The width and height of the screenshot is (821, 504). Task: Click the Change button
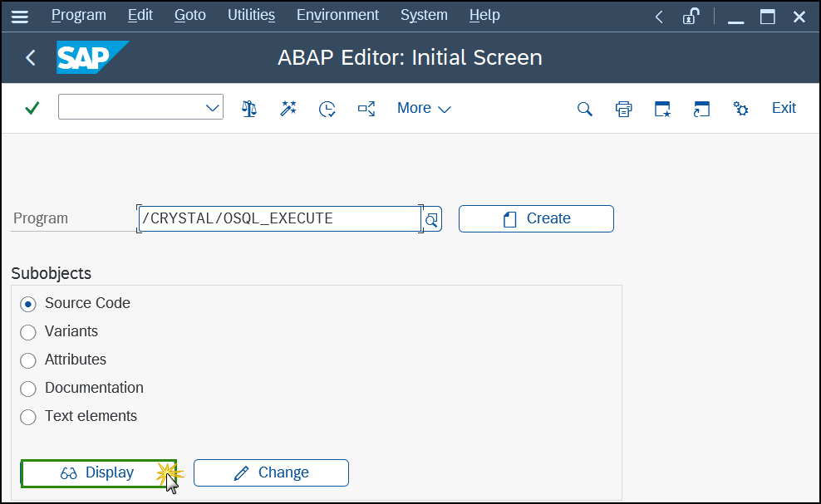pyautogui.click(x=271, y=473)
